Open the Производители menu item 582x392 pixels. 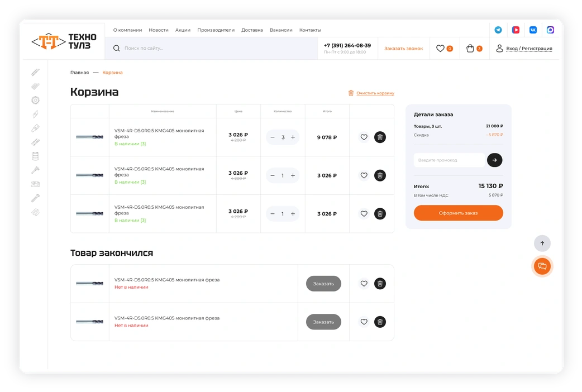click(216, 30)
